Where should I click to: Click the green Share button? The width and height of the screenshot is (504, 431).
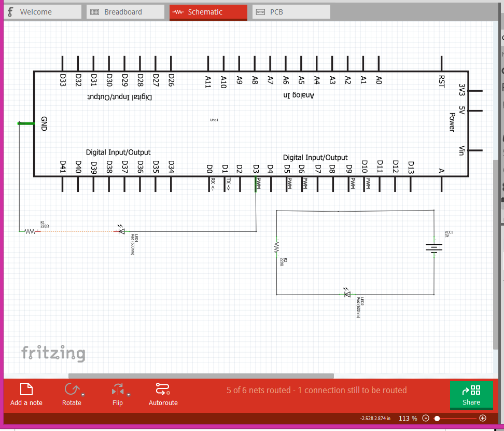[x=471, y=396]
